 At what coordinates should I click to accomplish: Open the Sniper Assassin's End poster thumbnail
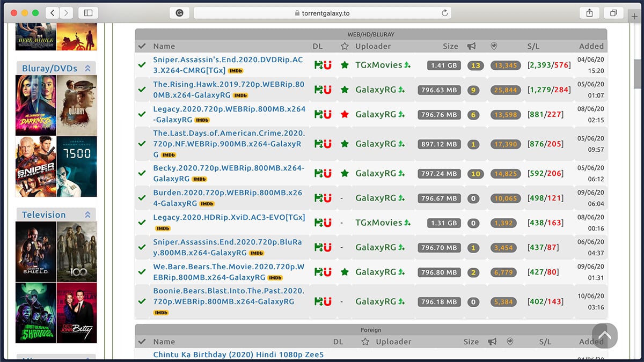tap(36, 167)
